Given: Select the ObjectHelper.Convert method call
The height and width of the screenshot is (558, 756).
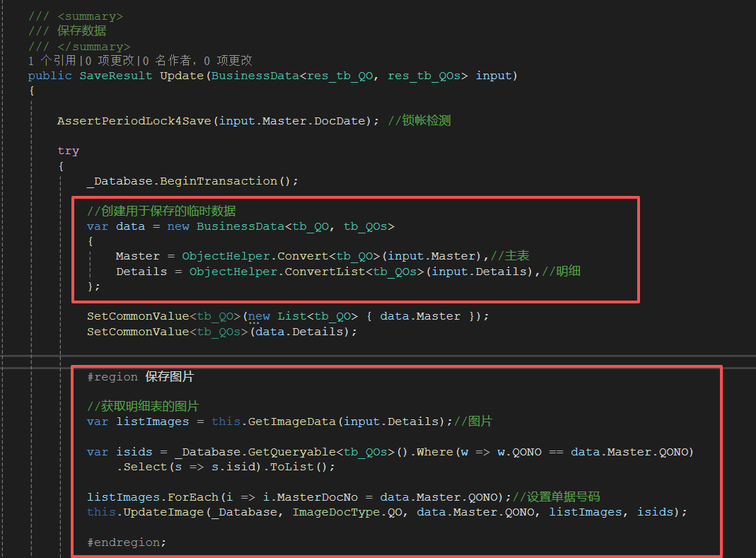Looking at the screenshot, I should (x=251, y=255).
